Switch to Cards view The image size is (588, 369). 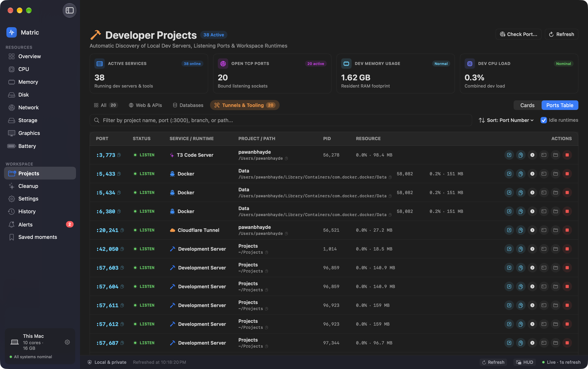pyautogui.click(x=527, y=105)
